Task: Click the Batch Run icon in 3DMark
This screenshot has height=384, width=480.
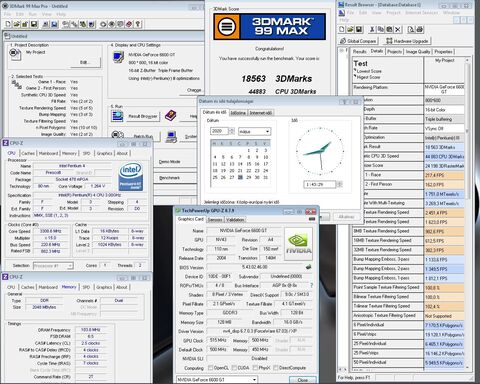Action: (117, 136)
